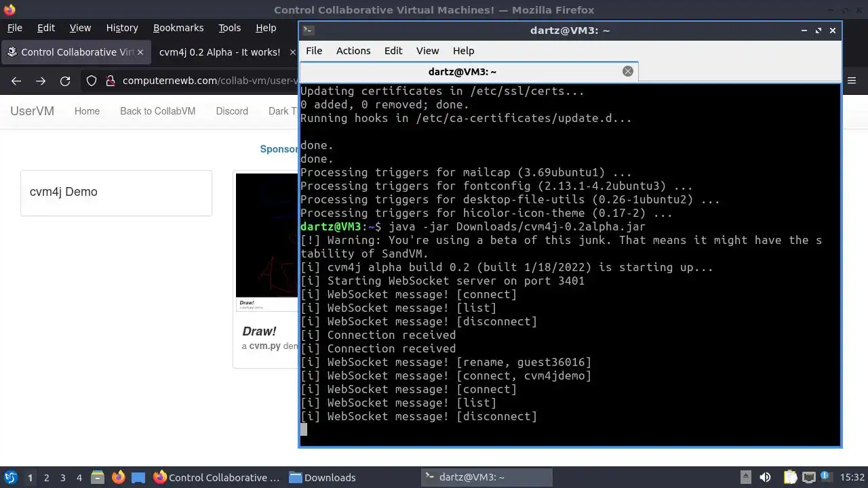868x488 pixels.
Task: Open the network connection tray icon
Action: point(808,477)
